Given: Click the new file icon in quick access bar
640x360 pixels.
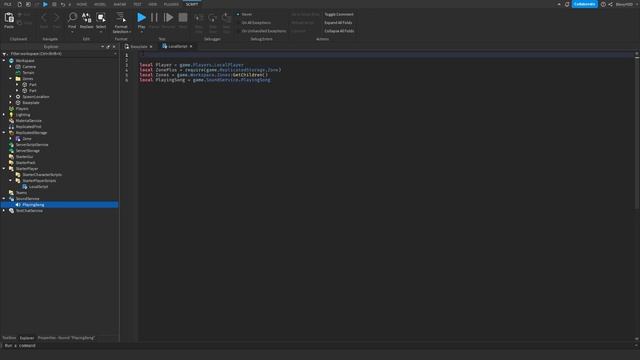Looking at the screenshot, I should coord(19,4).
